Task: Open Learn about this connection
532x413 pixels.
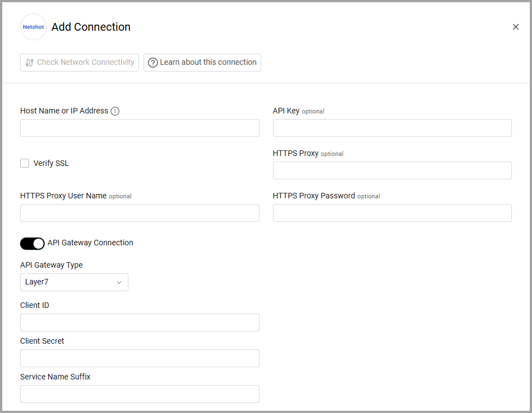Action: coord(202,63)
